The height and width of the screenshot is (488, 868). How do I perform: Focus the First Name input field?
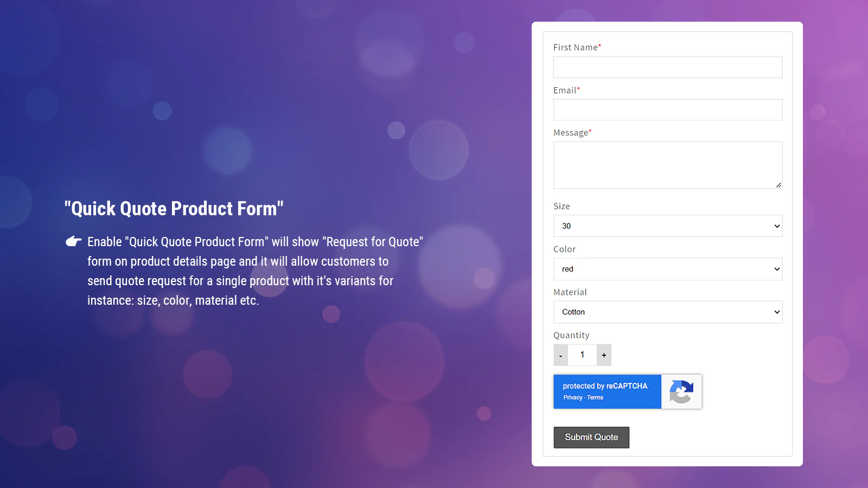coord(668,67)
